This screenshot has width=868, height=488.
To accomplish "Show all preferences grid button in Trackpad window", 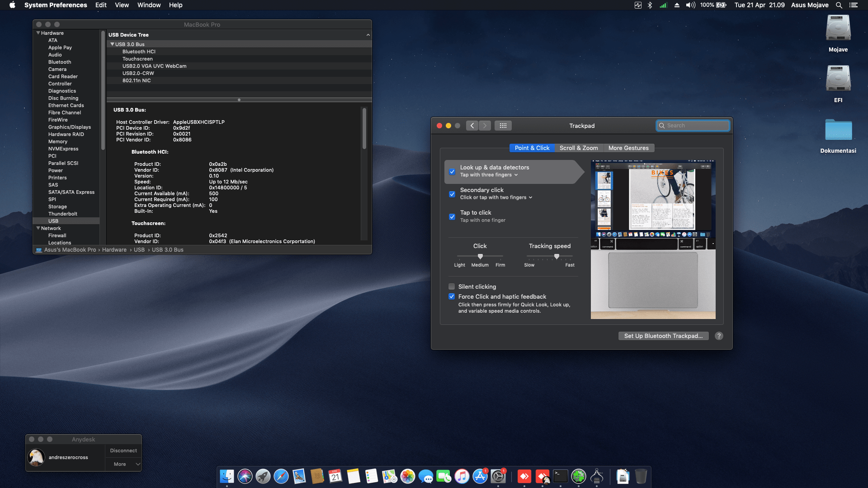I will point(503,126).
